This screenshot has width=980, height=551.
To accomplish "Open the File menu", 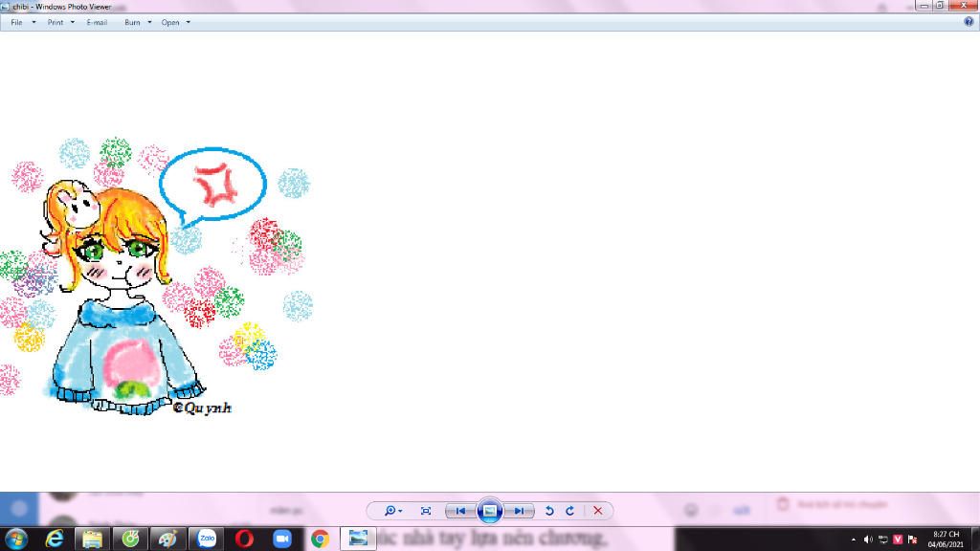I will point(17,23).
